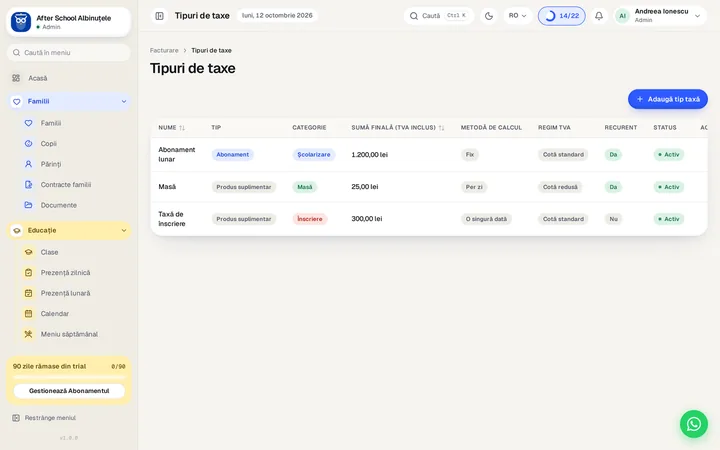720x450 pixels.
Task: Click the Clase graduation cap icon
Action: tap(28, 252)
